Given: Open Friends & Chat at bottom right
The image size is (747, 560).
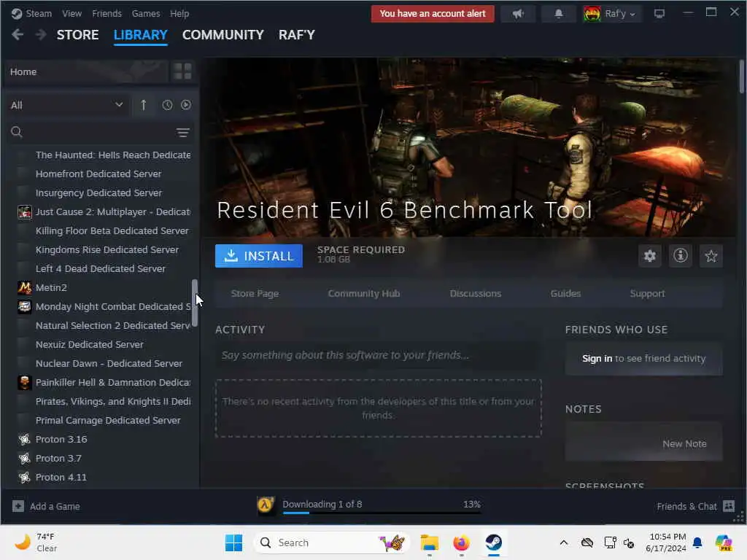Looking at the screenshot, I should coord(695,506).
